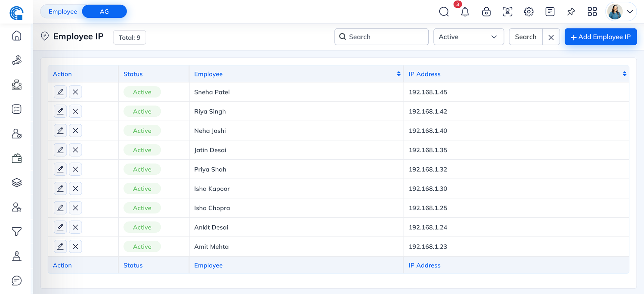644x294 pixels.
Task: Click the lock icon in top bar
Action: pos(486,12)
